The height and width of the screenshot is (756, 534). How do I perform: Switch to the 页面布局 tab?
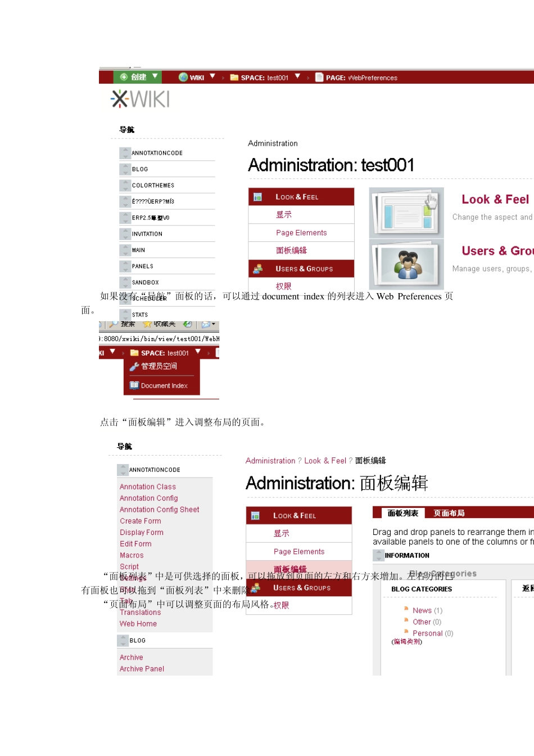tap(449, 513)
